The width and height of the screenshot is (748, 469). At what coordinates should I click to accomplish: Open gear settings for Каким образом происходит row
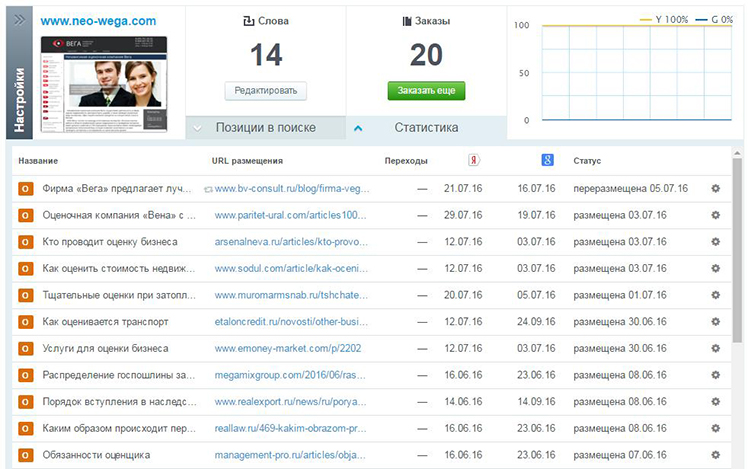(715, 428)
